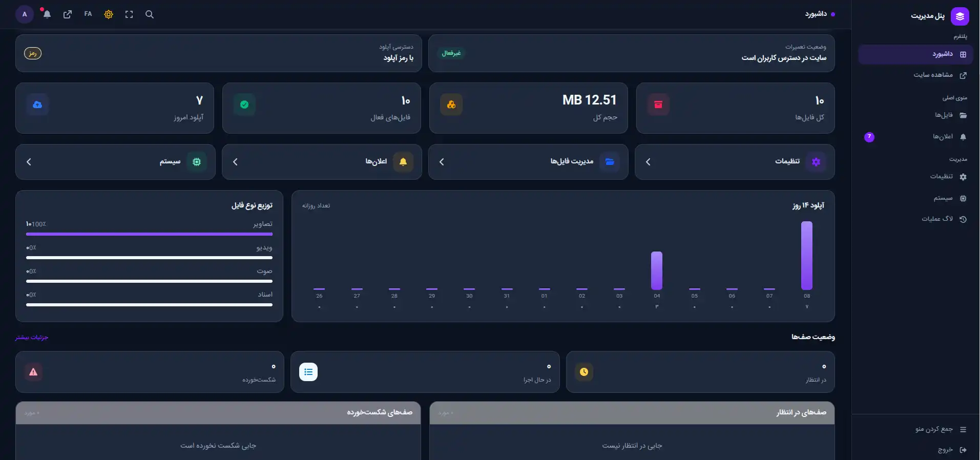Click the green check icon for فایل‌های فعال
This screenshot has height=460, width=980.
point(244,104)
